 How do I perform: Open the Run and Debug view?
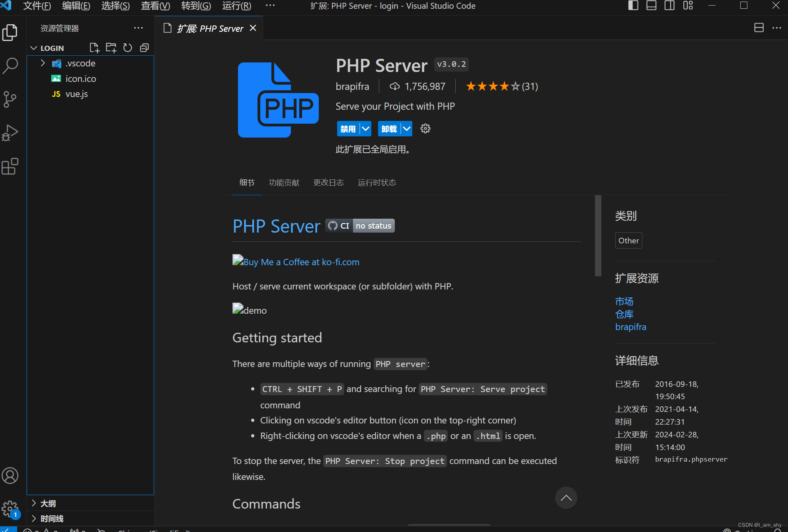click(x=10, y=133)
